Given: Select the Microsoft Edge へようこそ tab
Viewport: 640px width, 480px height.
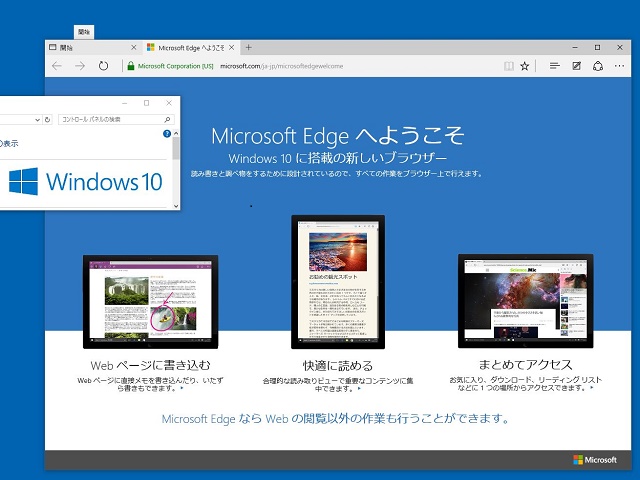Looking at the screenshot, I should pos(191,48).
